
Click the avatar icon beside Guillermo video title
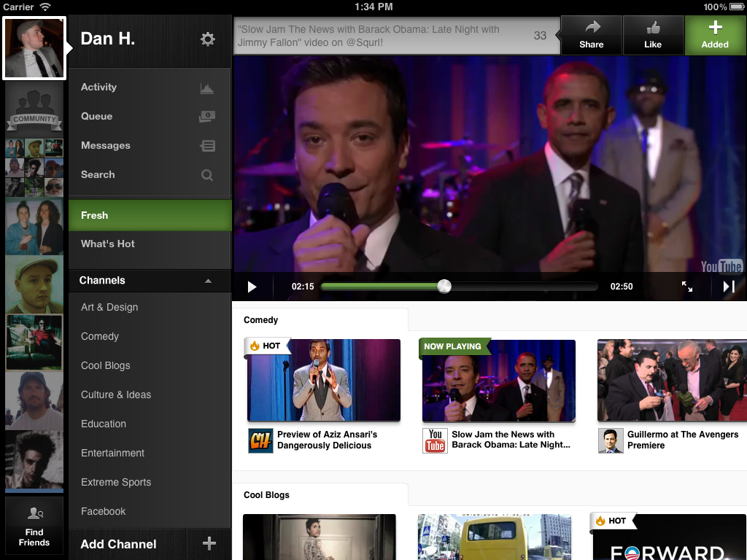(611, 440)
